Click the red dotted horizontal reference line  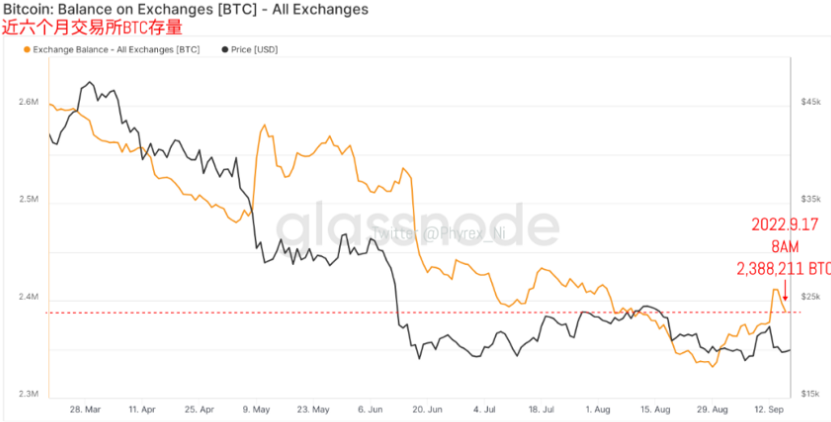point(424,312)
